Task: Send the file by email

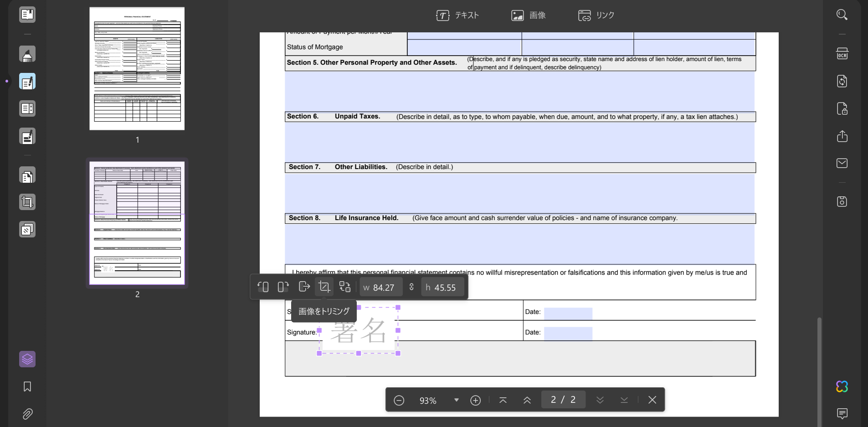Action: [x=842, y=163]
